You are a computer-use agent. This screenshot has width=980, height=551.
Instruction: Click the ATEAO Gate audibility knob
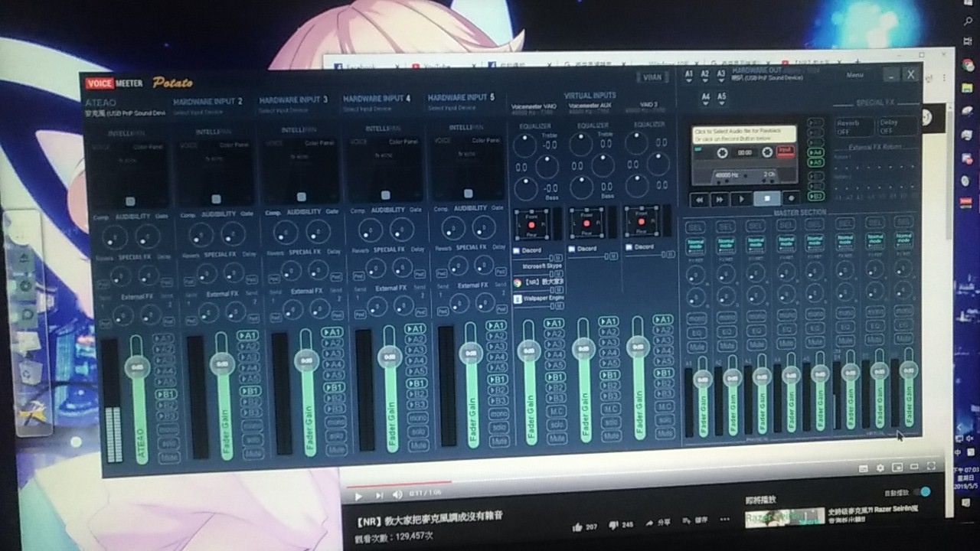tap(149, 236)
